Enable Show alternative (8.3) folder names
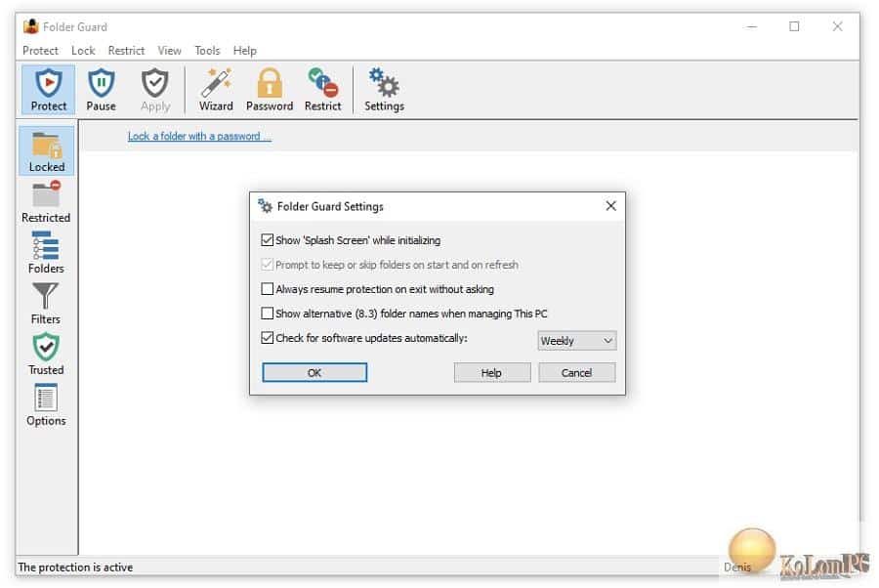879x588 pixels. click(x=268, y=313)
